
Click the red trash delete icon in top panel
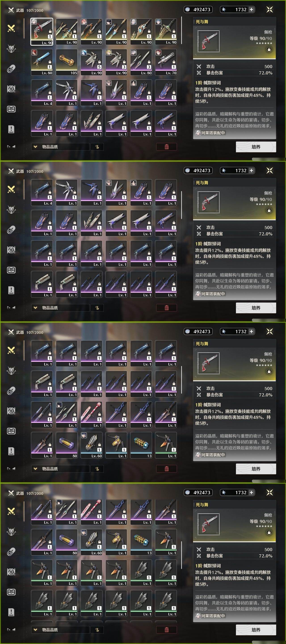[167, 147]
